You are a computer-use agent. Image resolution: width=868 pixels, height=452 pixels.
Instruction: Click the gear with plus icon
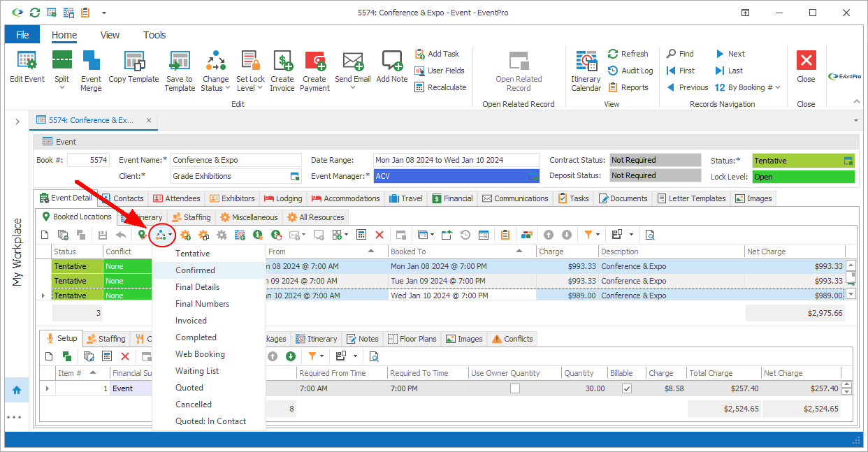click(186, 235)
